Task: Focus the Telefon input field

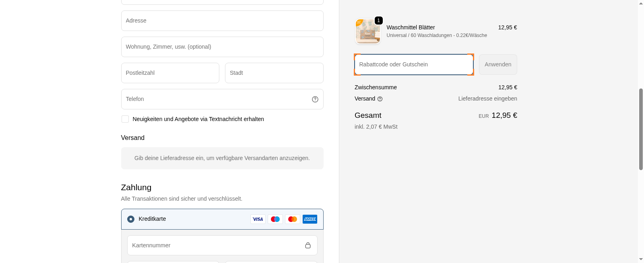Action: tap(215, 99)
